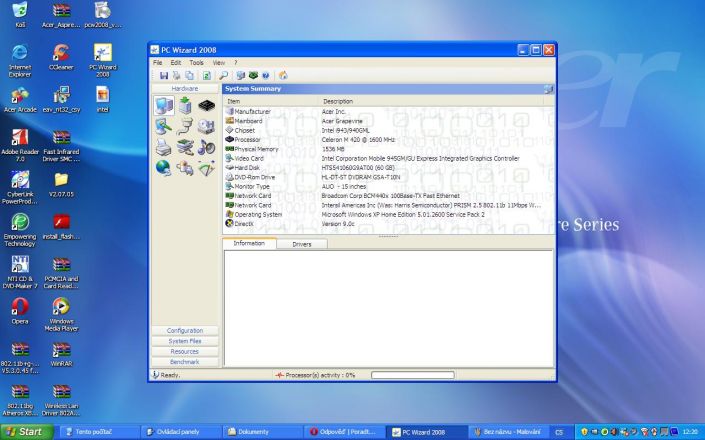Select the I/O Ports cable icon
The image size is (705, 440).
185,126
